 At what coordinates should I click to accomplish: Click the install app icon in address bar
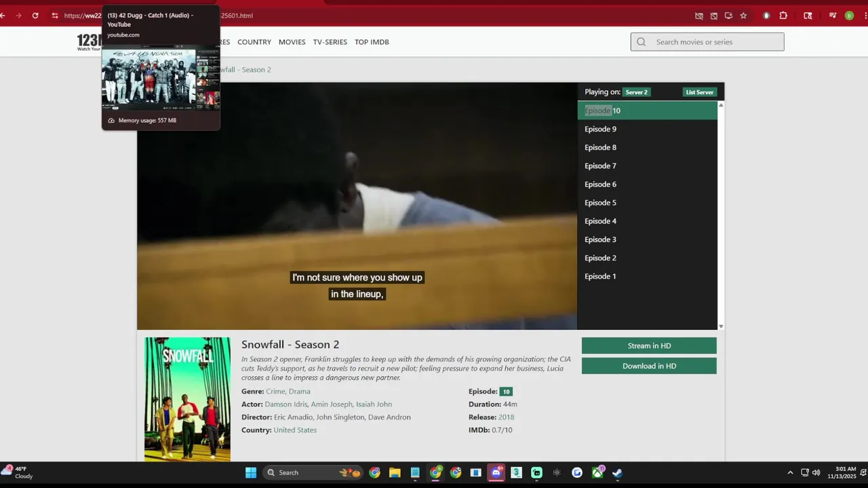click(728, 16)
